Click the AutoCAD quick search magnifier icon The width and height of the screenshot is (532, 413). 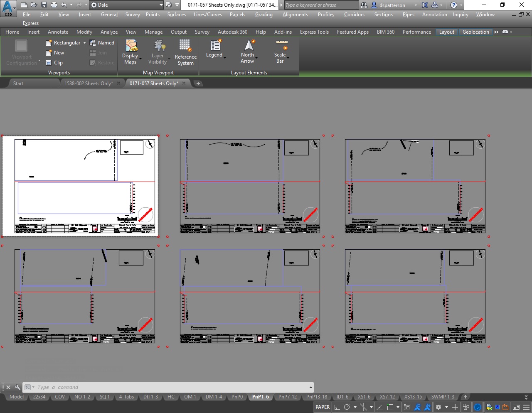[364, 5]
